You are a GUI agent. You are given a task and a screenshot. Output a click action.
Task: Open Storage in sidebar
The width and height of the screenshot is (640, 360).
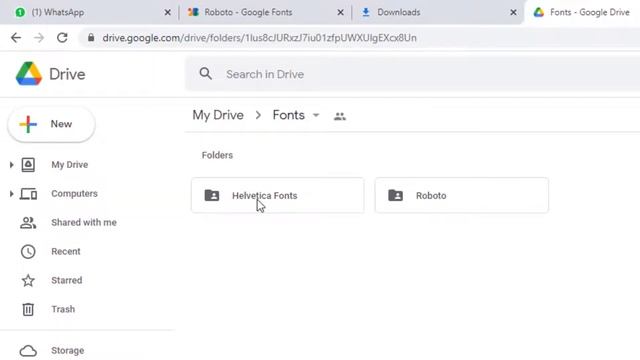point(67,351)
